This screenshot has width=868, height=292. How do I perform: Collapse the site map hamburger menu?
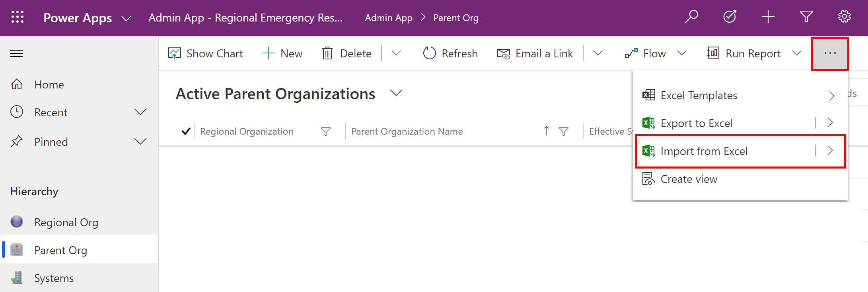tap(16, 53)
